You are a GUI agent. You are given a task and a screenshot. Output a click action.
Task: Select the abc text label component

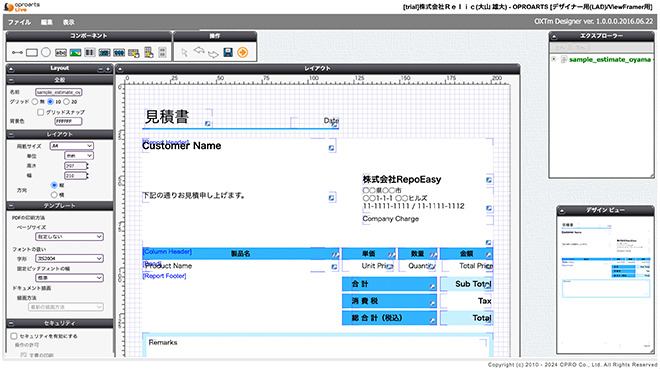61,53
